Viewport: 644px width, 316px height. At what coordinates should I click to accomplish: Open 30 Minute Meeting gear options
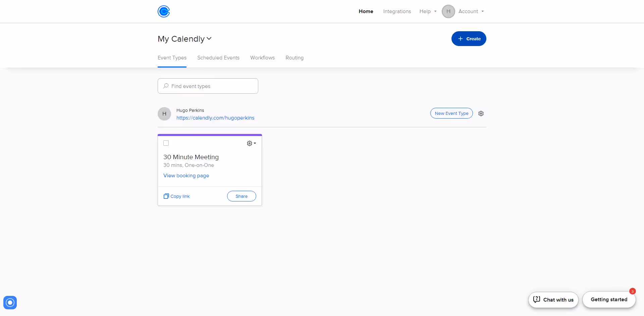[x=251, y=143]
